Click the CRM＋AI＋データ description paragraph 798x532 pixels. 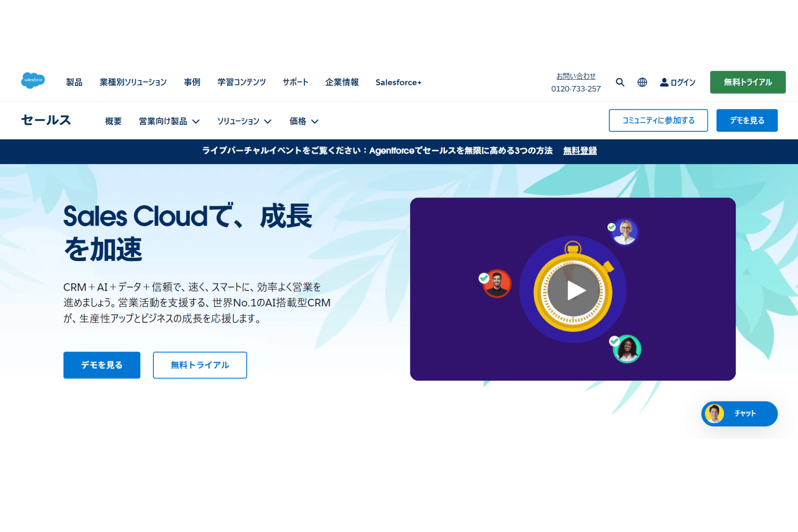[x=197, y=303]
